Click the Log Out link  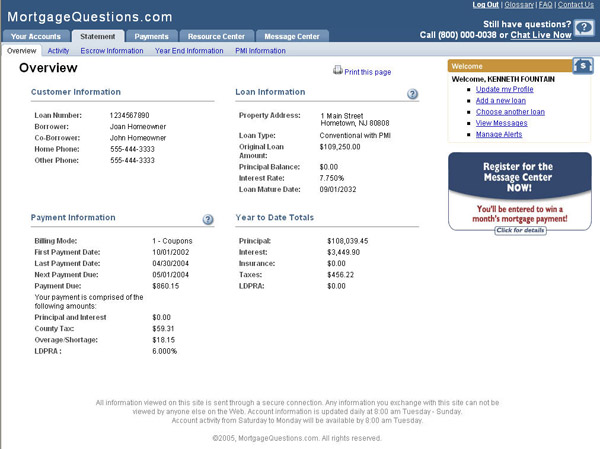tap(486, 5)
